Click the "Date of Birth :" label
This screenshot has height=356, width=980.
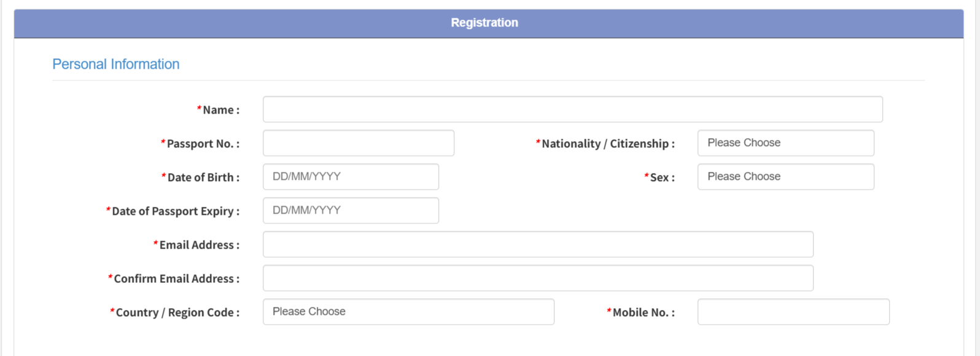pos(203,177)
